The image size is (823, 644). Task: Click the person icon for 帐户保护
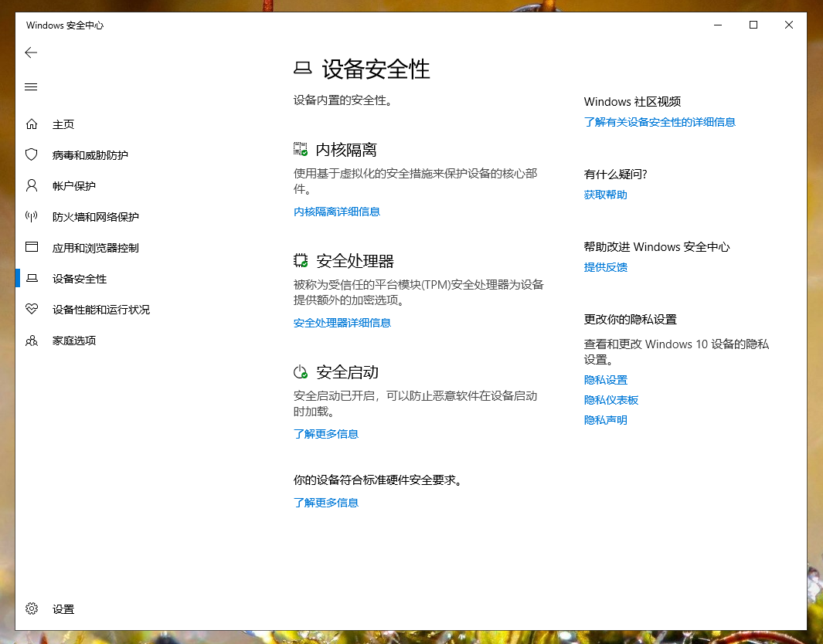32,185
